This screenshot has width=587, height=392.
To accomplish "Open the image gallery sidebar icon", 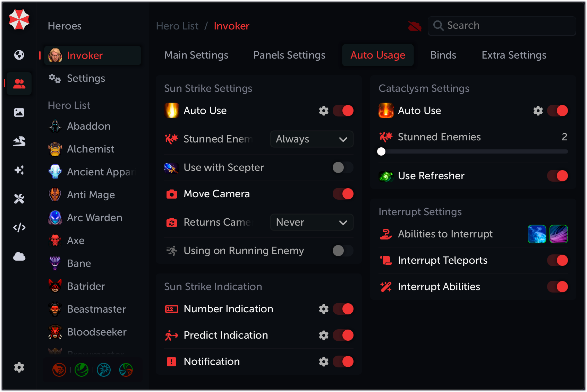I will pyautogui.click(x=19, y=112).
